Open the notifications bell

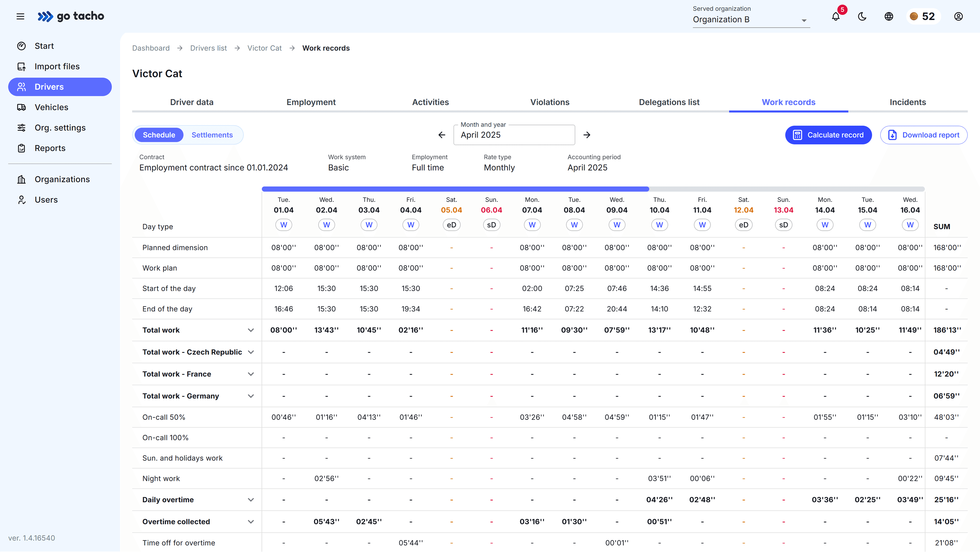[836, 16]
